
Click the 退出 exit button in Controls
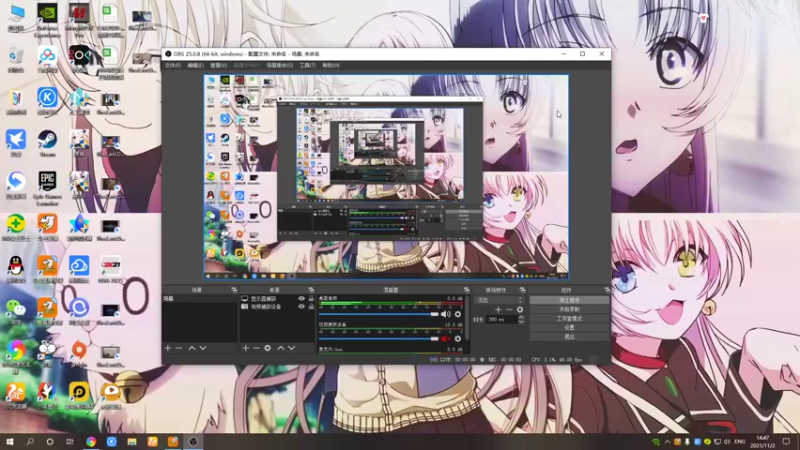pos(569,337)
